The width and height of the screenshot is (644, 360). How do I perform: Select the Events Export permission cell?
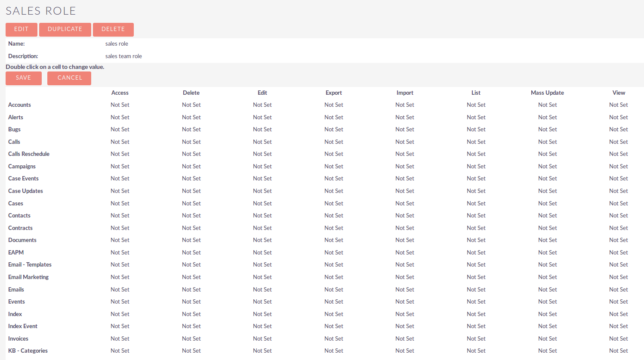(333, 302)
